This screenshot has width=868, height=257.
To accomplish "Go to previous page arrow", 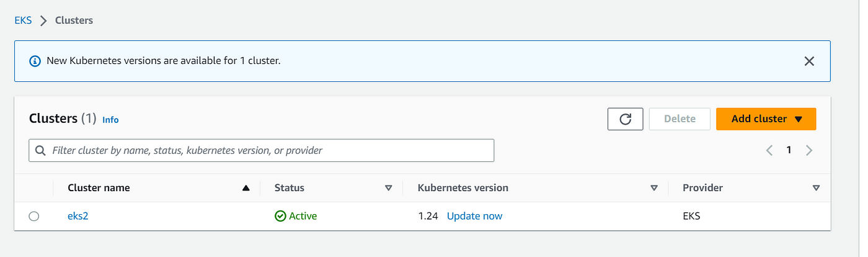I will [x=769, y=150].
